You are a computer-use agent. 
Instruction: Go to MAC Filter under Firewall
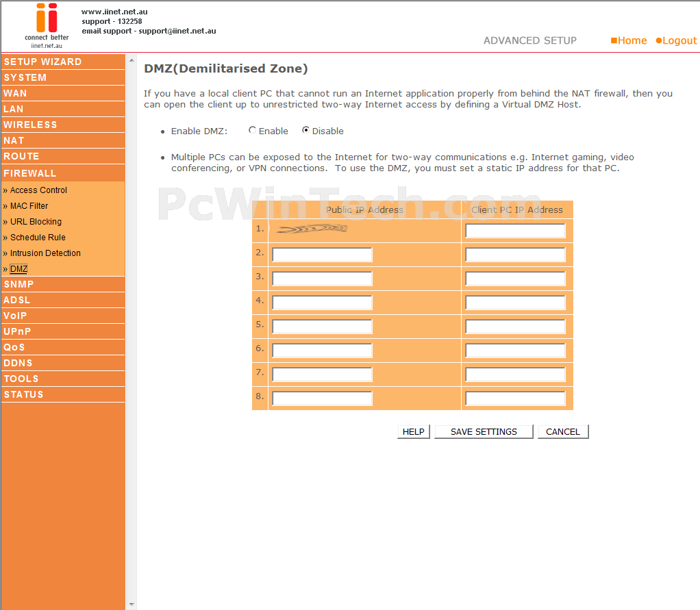pyautogui.click(x=29, y=205)
